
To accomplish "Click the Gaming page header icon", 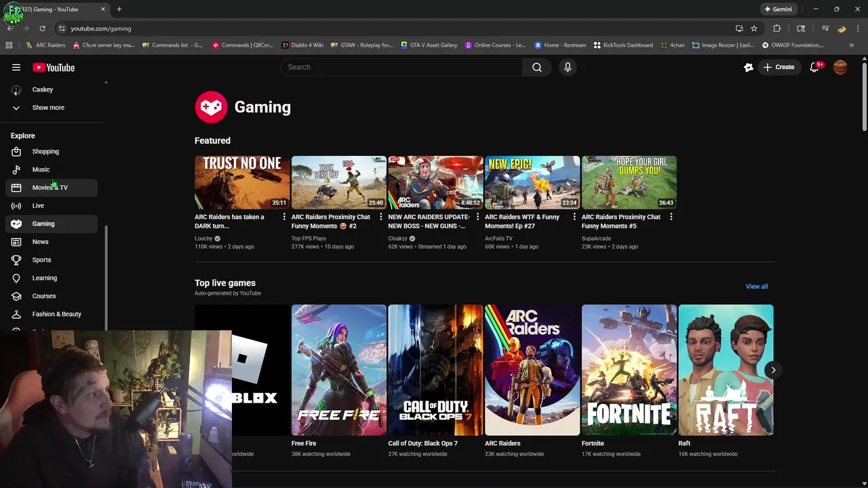I will 211,107.
